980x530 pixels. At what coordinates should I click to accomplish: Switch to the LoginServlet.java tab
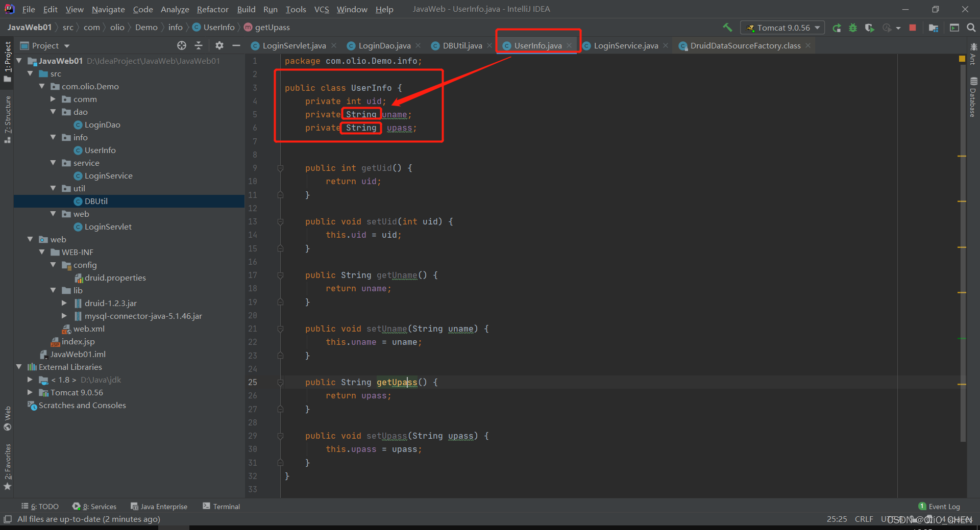tap(294, 45)
